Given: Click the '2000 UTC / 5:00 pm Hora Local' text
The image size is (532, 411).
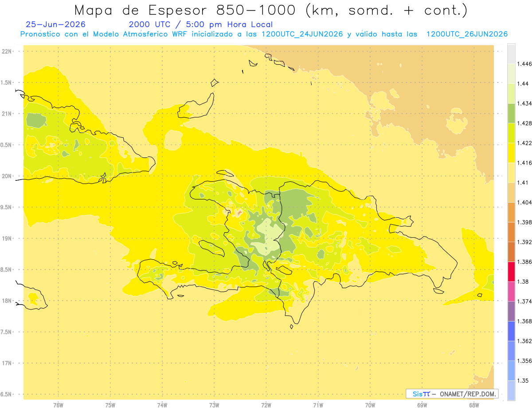Looking at the screenshot, I should (201, 25).
